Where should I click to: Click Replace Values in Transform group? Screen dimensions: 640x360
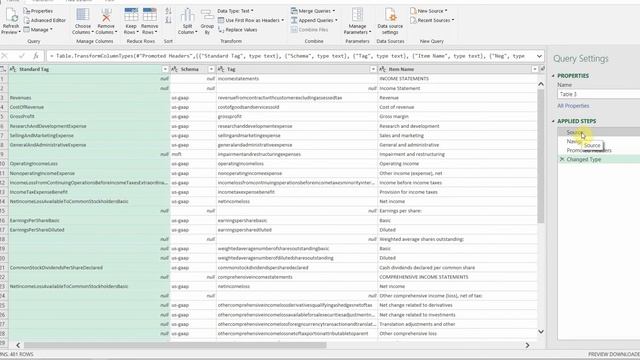click(238, 29)
